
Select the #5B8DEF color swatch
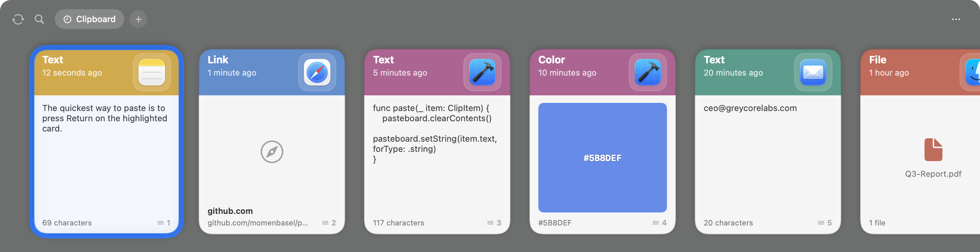click(x=602, y=158)
